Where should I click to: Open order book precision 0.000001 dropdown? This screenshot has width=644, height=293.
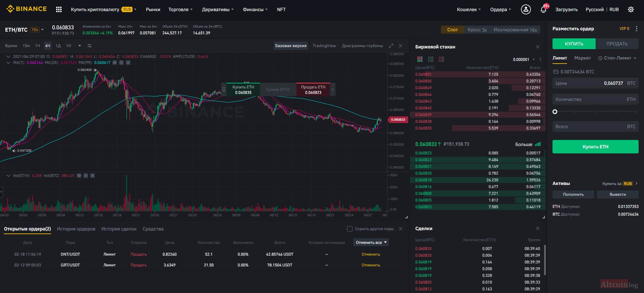(524, 60)
